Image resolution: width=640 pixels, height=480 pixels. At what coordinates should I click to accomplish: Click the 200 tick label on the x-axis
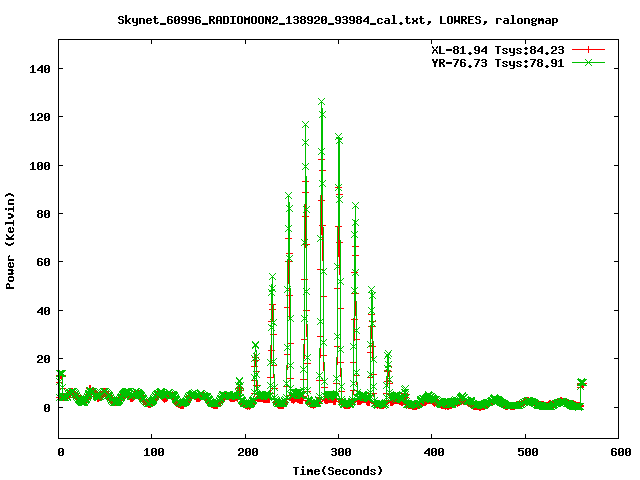click(x=246, y=453)
